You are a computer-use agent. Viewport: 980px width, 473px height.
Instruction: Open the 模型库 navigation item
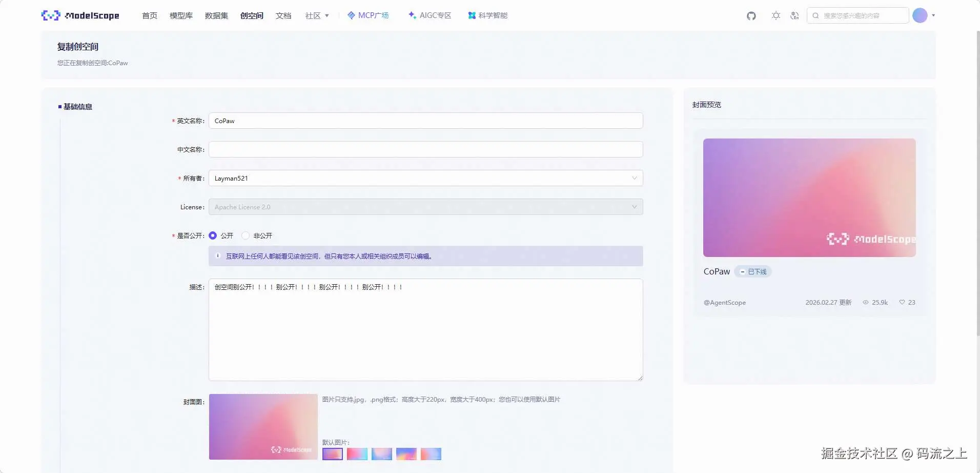coord(181,16)
